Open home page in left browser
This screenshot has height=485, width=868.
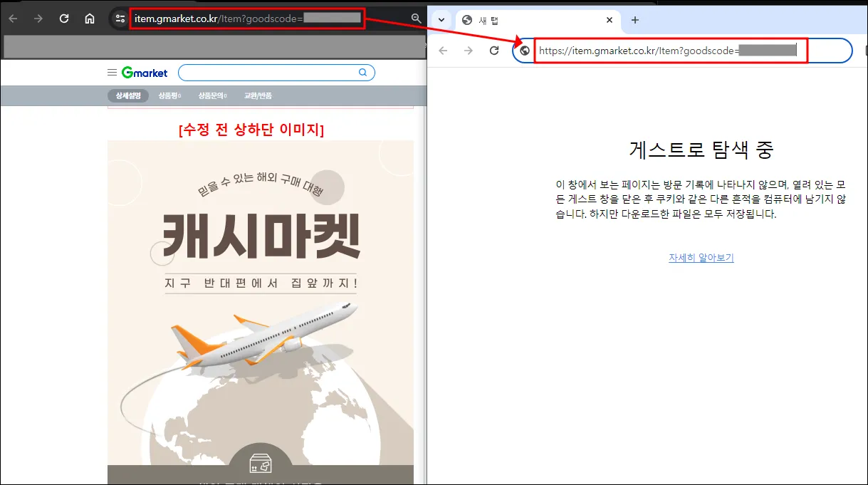coord(89,19)
